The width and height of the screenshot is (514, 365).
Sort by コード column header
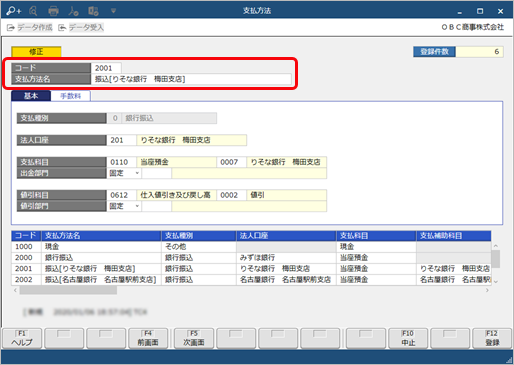(26, 236)
